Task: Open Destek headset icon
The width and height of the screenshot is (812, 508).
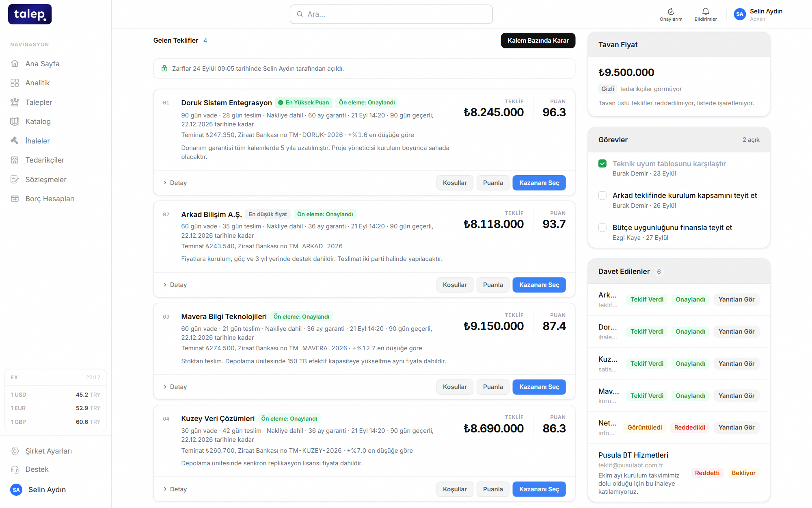Action: (15, 469)
